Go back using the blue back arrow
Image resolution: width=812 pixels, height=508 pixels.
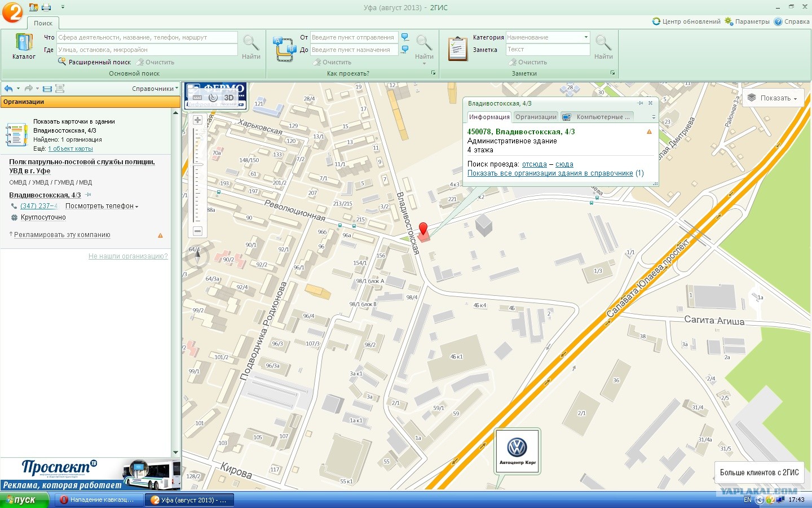(8, 89)
